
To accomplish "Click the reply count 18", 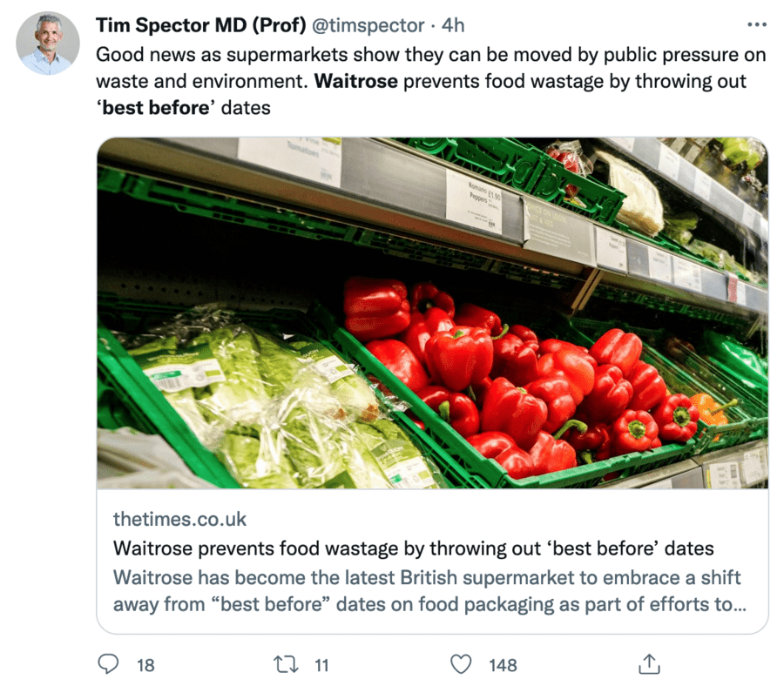I will tap(145, 665).
